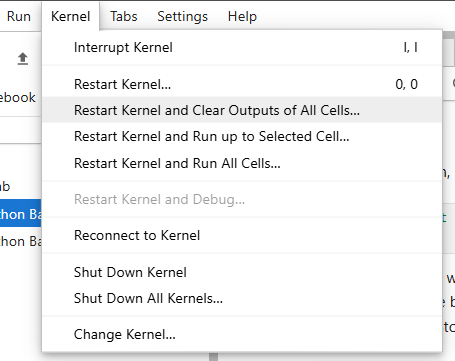
Task: Select the highlighted blue file row
Action: point(20,214)
